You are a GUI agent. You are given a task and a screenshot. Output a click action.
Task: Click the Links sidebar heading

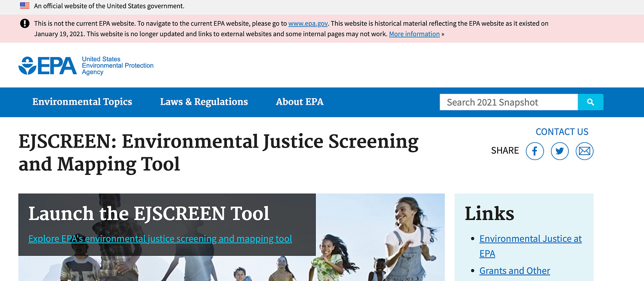(489, 214)
